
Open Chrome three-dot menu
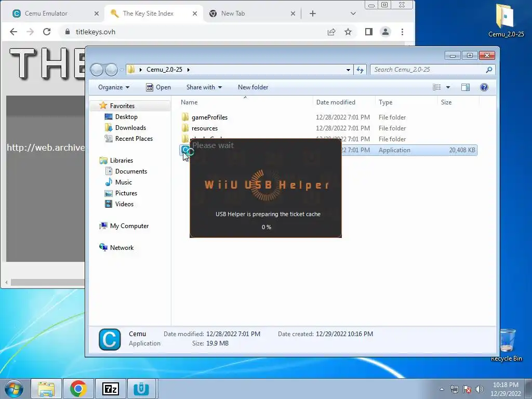(x=403, y=32)
